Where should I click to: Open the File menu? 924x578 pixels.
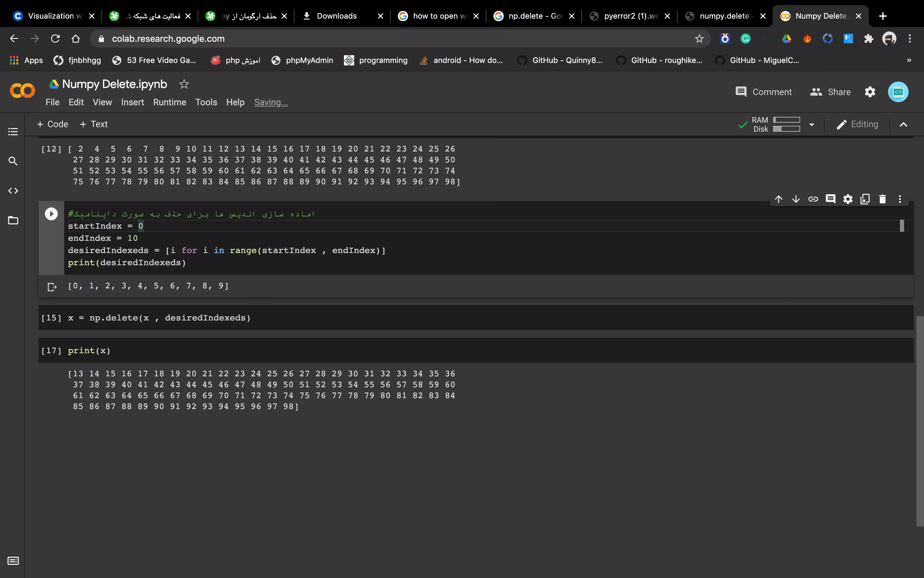(x=52, y=102)
